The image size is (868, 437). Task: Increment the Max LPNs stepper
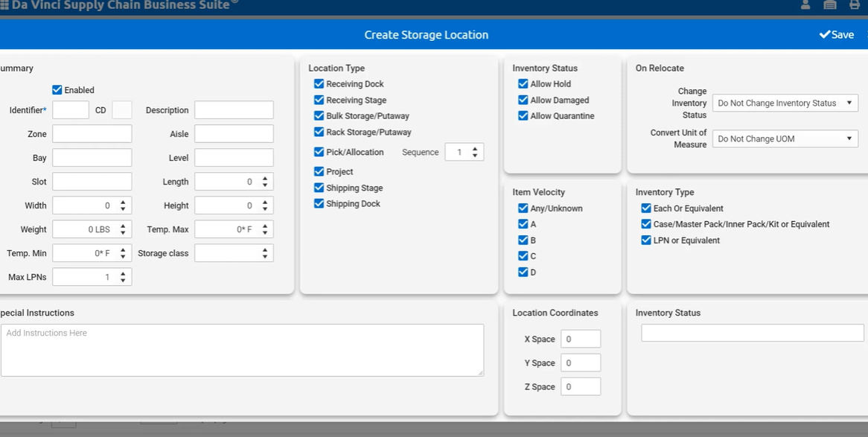pyautogui.click(x=123, y=274)
